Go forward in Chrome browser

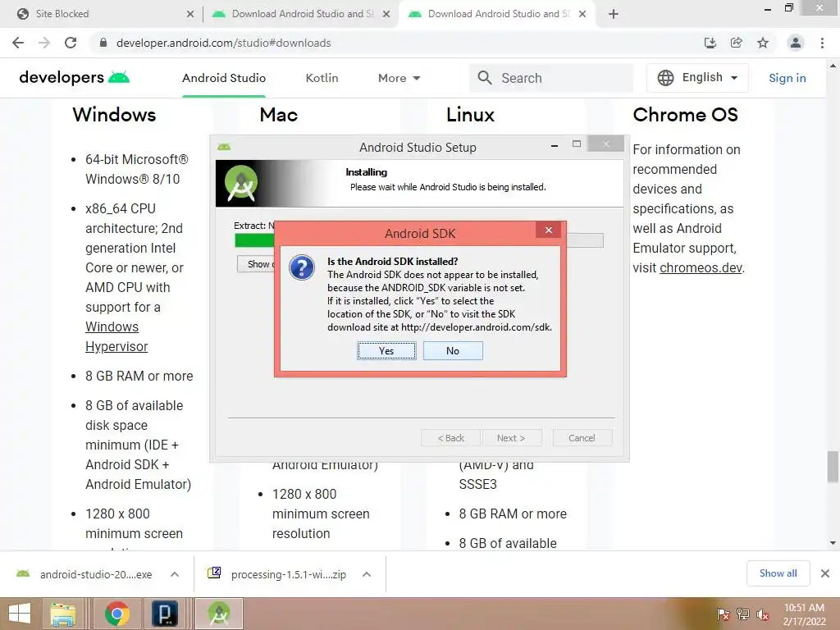pyautogui.click(x=44, y=43)
